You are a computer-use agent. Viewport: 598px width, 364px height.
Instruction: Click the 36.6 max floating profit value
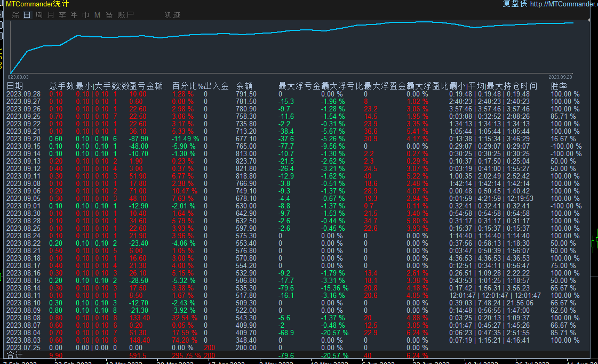(370, 132)
